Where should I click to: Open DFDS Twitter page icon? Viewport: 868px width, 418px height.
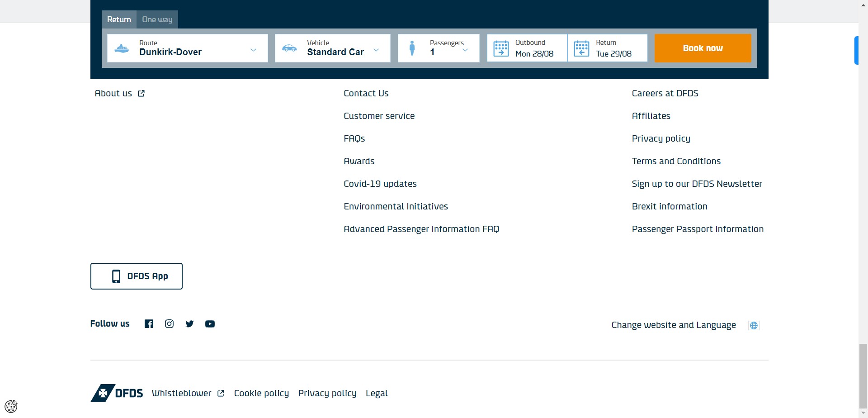click(x=189, y=324)
